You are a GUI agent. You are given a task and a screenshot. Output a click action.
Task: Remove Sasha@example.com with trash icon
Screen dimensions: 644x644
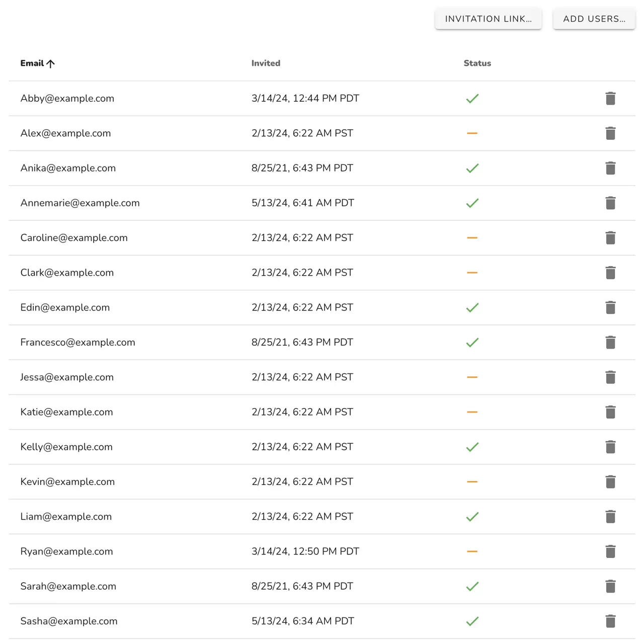pos(610,621)
